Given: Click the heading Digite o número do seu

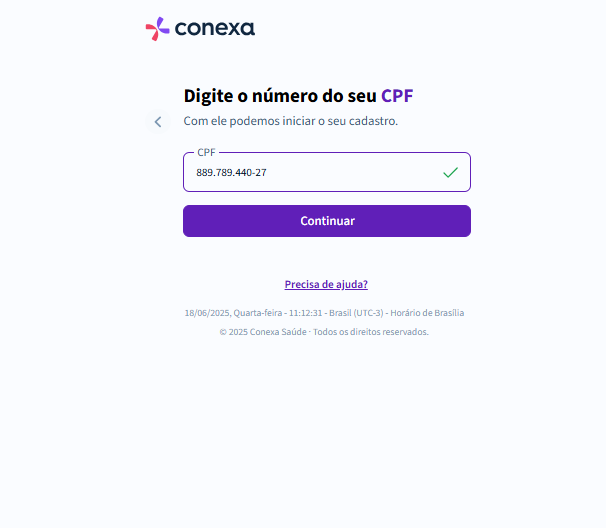Looking at the screenshot, I should [x=280, y=96].
